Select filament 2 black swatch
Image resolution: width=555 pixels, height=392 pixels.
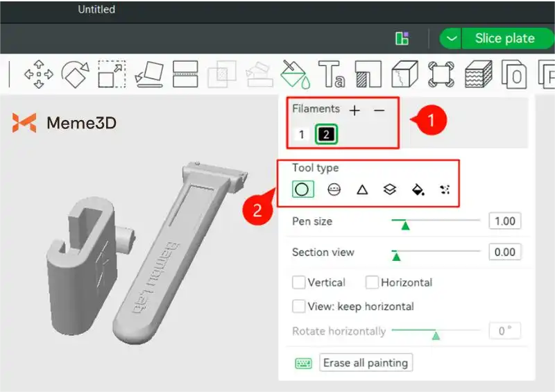pos(326,135)
